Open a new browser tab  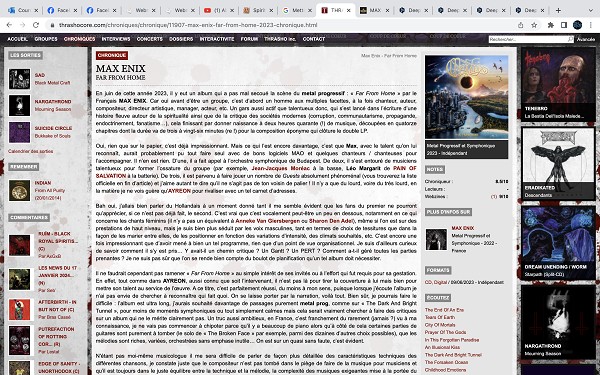(558, 10)
